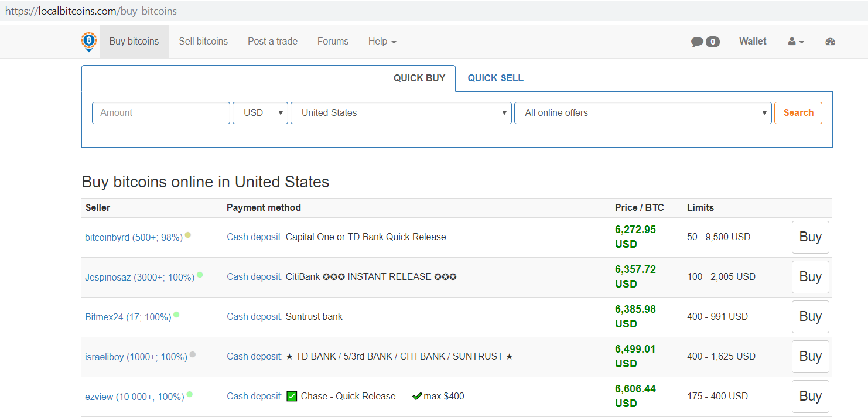Click the check mark before max $400
The width and height of the screenshot is (868, 417).
[x=417, y=396]
